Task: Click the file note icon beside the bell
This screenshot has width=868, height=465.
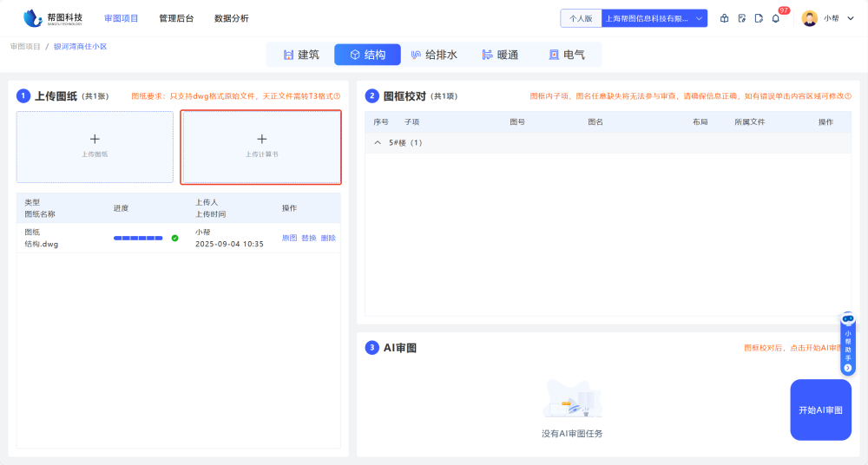Action: pyautogui.click(x=758, y=18)
